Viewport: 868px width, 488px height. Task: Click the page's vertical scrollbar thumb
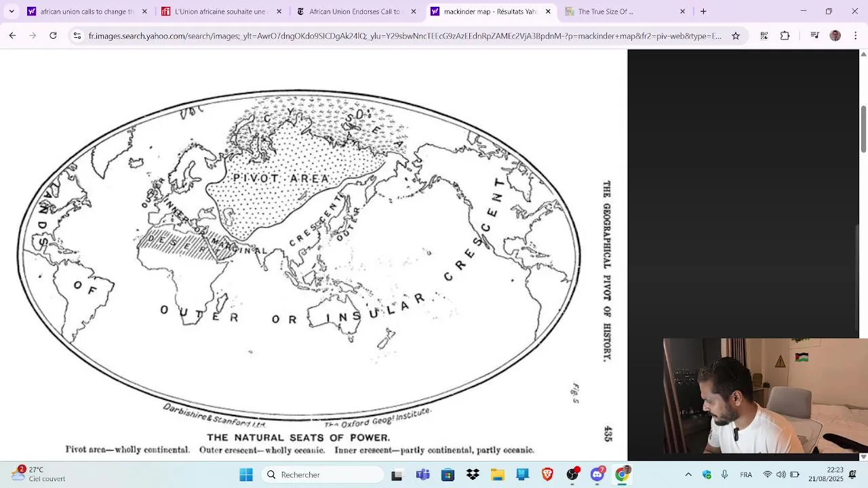(x=863, y=129)
